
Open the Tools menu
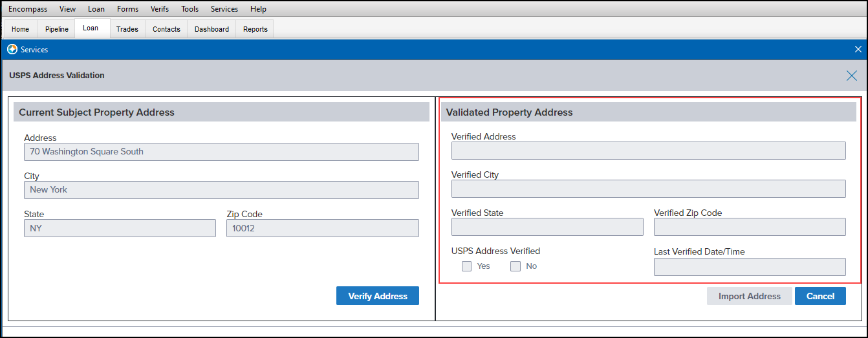pyautogui.click(x=190, y=9)
